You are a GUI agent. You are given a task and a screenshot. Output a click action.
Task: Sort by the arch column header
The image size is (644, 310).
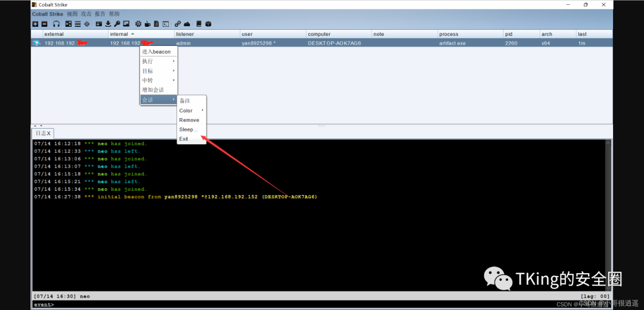(x=558, y=34)
